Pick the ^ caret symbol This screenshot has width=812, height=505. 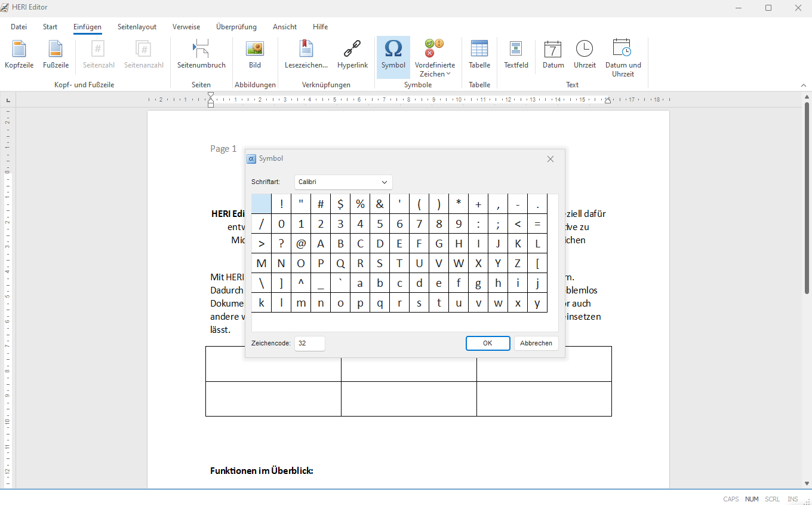[x=301, y=283]
